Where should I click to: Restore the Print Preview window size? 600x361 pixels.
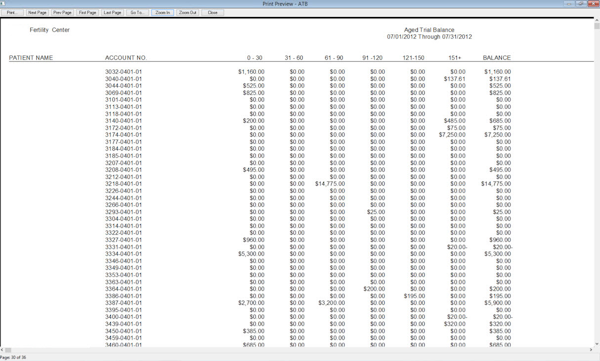click(581, 3)
